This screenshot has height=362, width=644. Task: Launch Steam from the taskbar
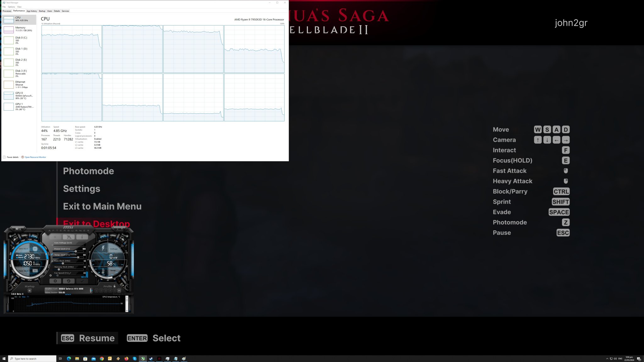(151, 359)
